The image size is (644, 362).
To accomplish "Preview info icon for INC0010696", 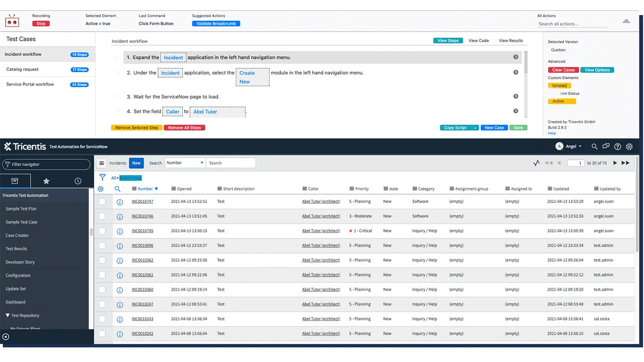I will tap(120, 246).
